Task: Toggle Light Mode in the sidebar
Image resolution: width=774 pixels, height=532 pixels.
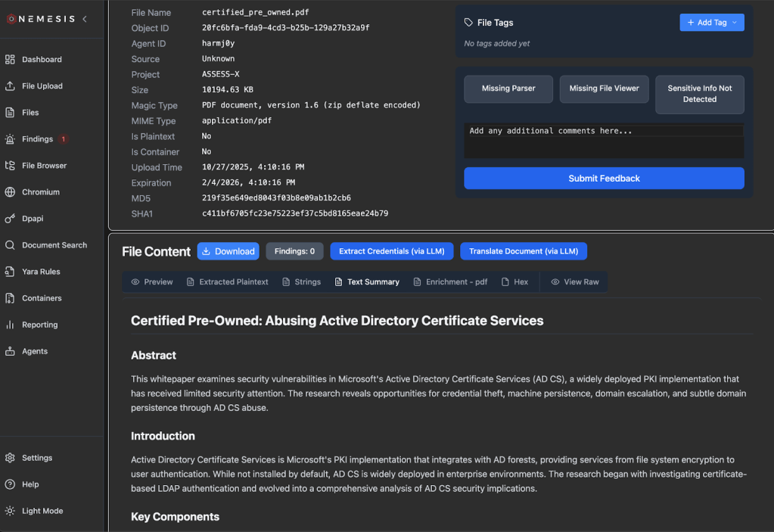Action: (x=10, y=511)
